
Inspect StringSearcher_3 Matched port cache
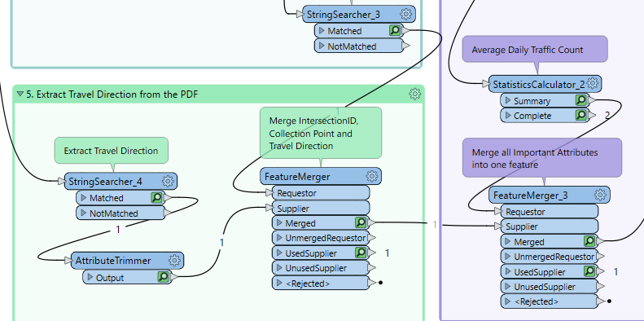point(395,30)
